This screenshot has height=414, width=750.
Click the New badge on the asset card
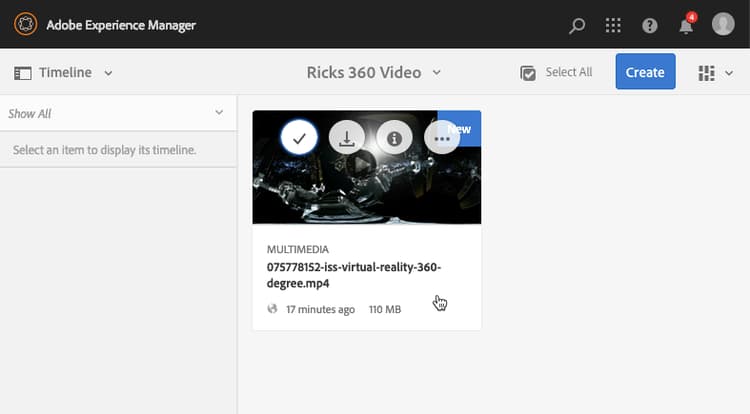(x=459, y=129)
